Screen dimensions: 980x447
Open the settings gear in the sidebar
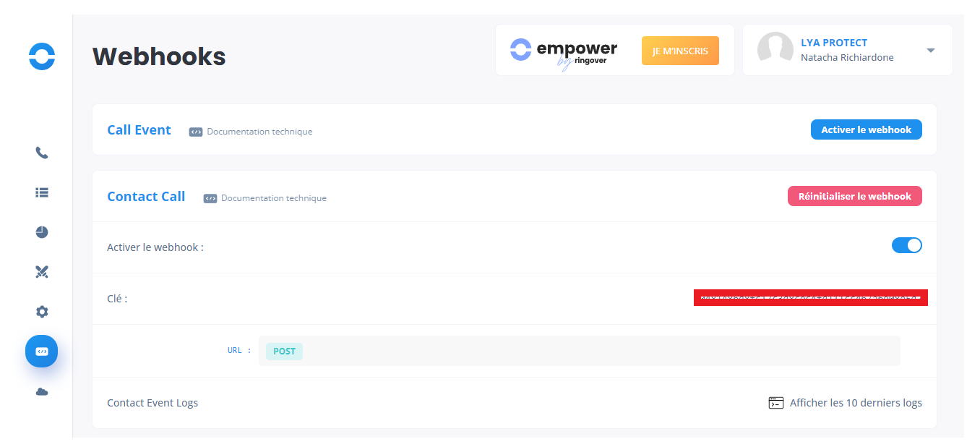pyautogui.click(x=42, y=312)
